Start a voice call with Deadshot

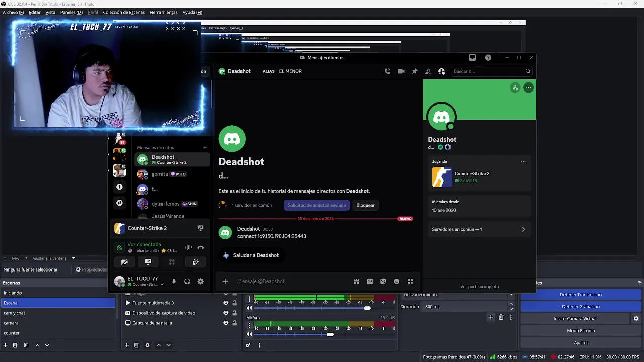pyautogui.click(x=387, y=71)
